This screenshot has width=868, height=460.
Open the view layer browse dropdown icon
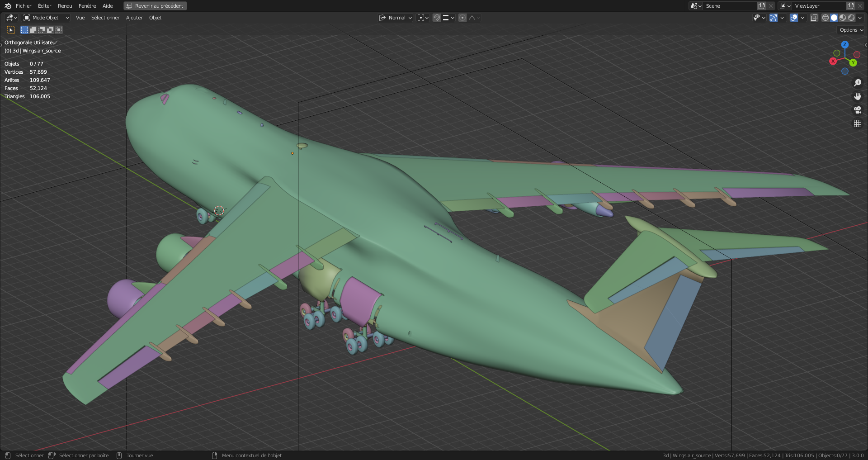pos(785,6)
